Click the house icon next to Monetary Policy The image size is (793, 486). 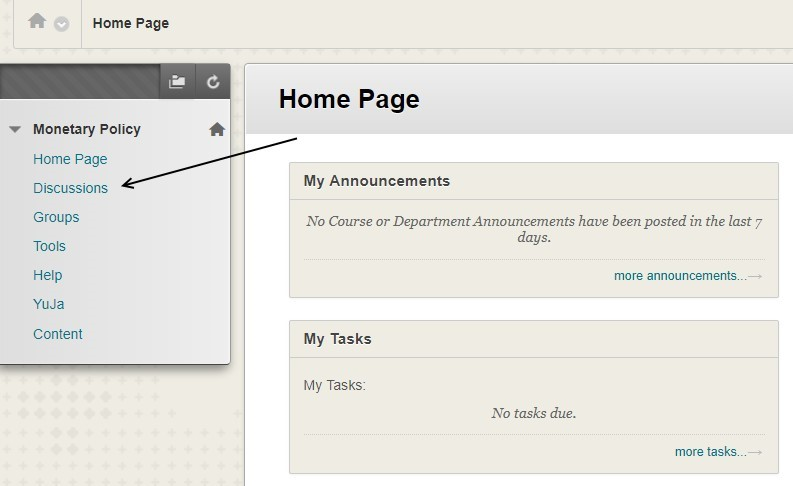point(217,129)
